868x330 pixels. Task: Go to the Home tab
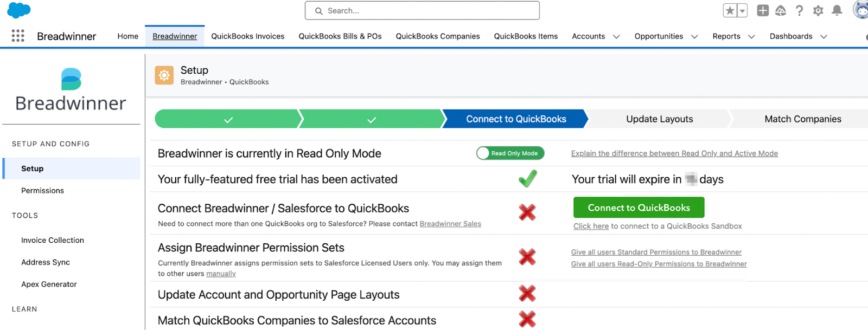128,36
